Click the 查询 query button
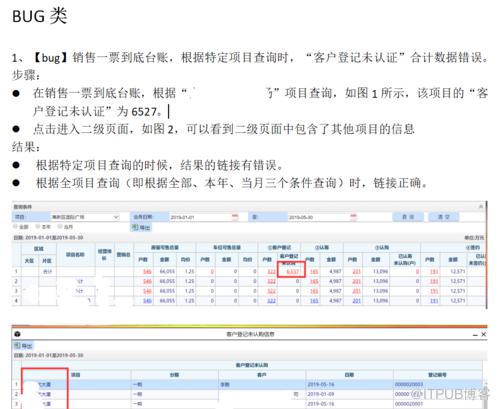Image resolution: width=500 pixels, height=409 pixels. [x=408, y=217]
